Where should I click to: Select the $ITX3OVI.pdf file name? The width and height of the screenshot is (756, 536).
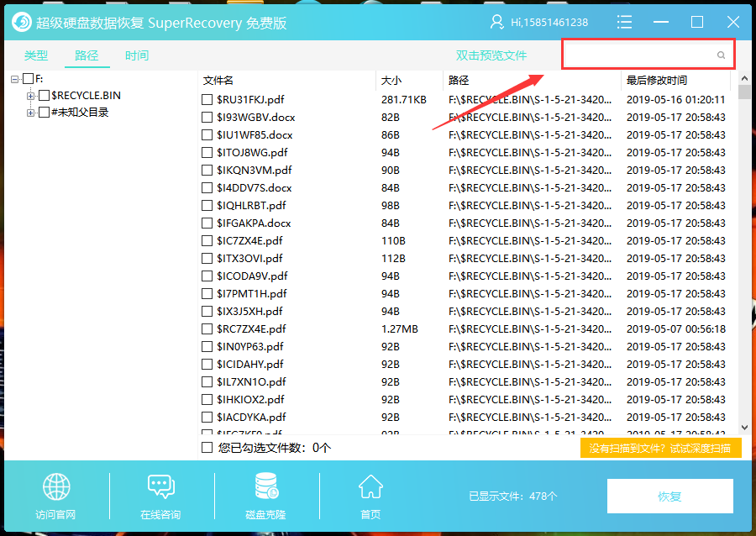pos(249,259)
